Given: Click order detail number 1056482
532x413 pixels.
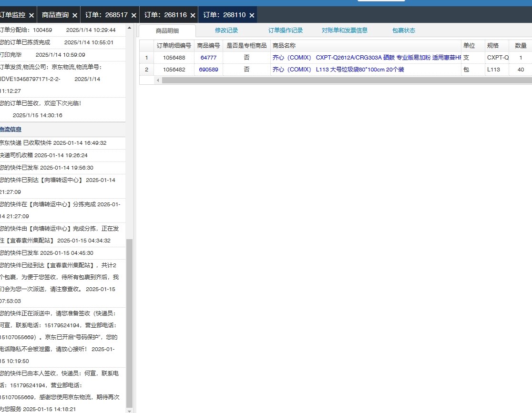Looking at the screenshot, I should tap(174, 70).
